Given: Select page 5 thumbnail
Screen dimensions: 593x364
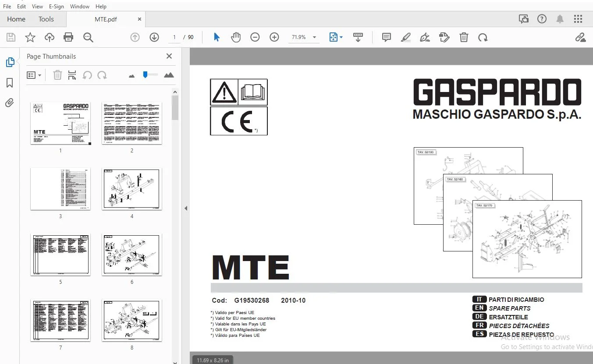Looking at the screenshot, I should click(x=60, y=254).
